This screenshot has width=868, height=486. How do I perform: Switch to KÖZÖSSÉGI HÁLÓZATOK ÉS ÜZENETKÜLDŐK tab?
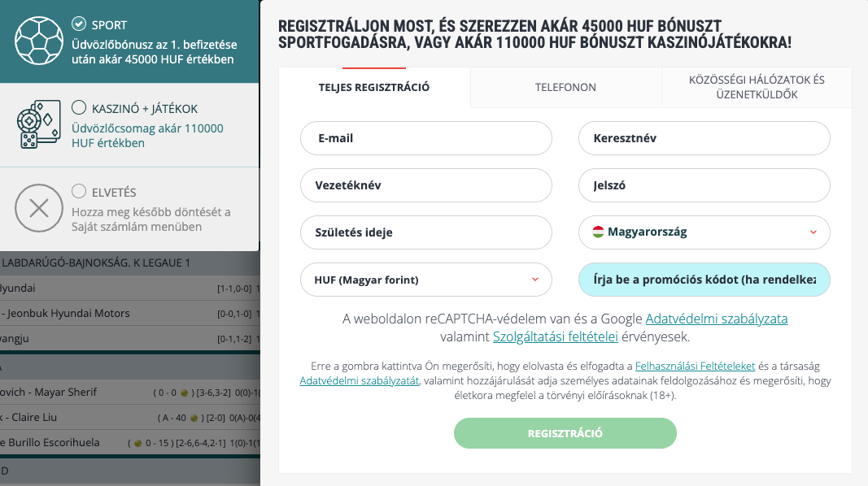tap(757, 87)
